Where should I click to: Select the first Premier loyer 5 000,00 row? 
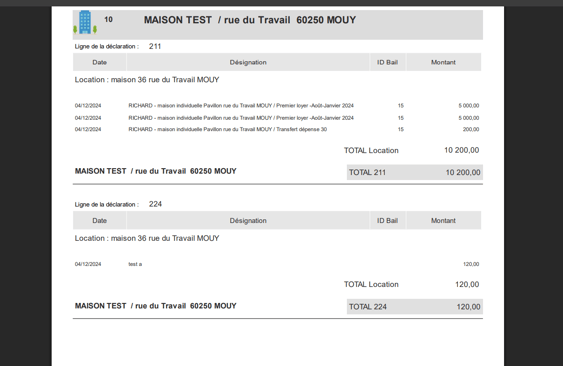(277, 106)
